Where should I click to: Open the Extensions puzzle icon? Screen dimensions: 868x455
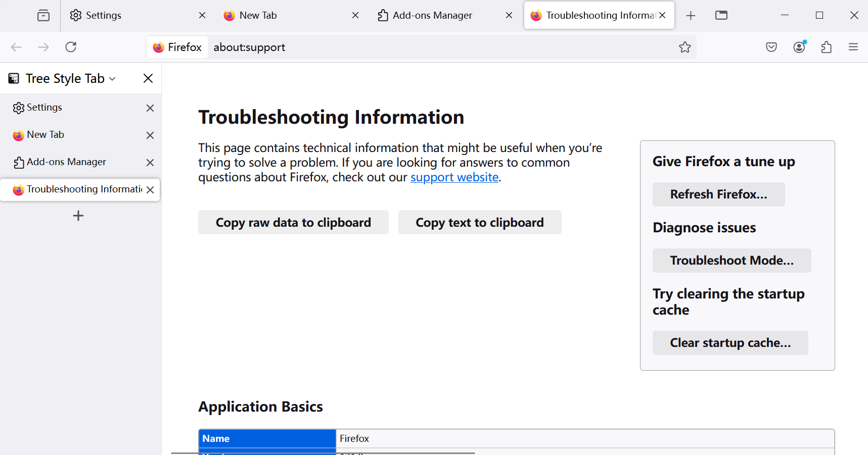[x=826, y=47]
